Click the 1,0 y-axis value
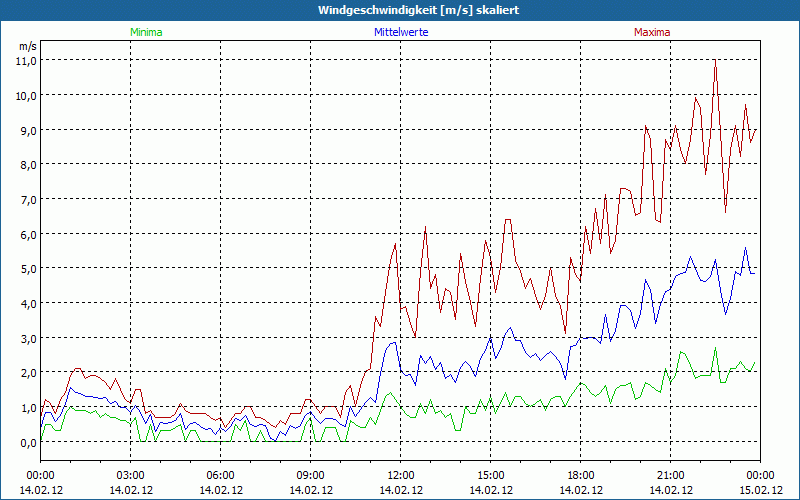Viewport: 800px width, 500px height. pyautogui.click(x=29, y=407)
